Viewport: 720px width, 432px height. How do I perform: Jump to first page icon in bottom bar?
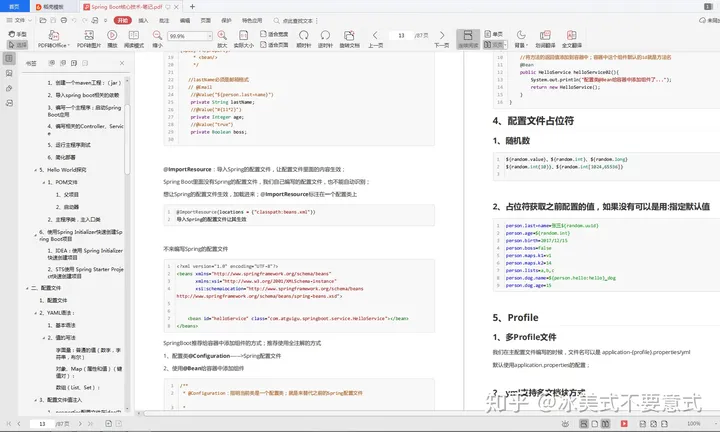coord(8,424)
